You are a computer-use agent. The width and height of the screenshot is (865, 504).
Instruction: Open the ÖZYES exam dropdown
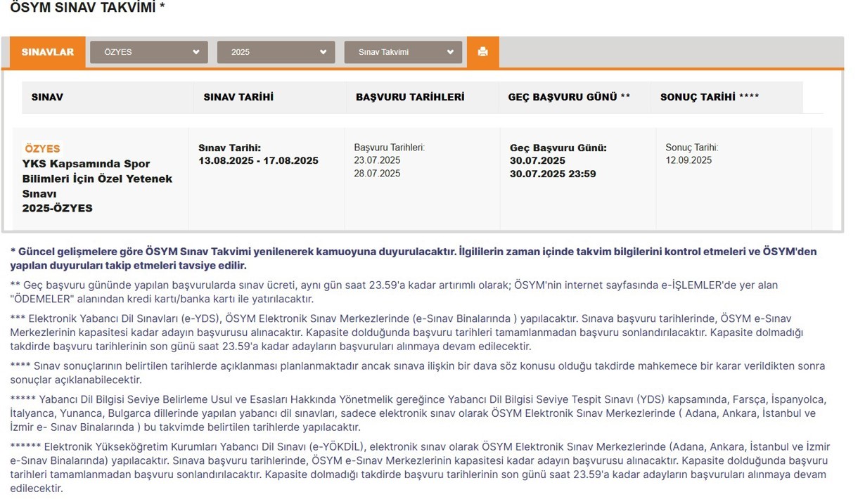pos(149,52)
